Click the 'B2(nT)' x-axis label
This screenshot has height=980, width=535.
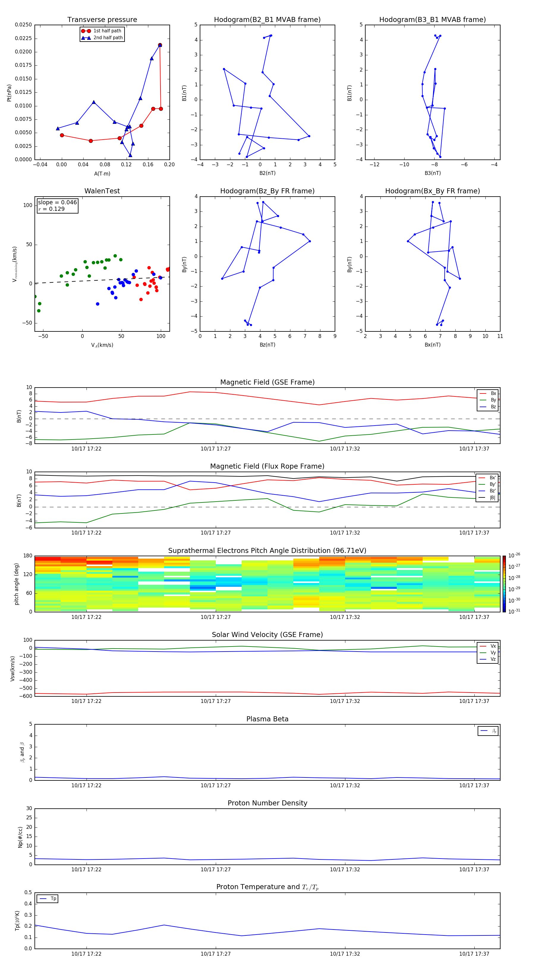(267, 173)
